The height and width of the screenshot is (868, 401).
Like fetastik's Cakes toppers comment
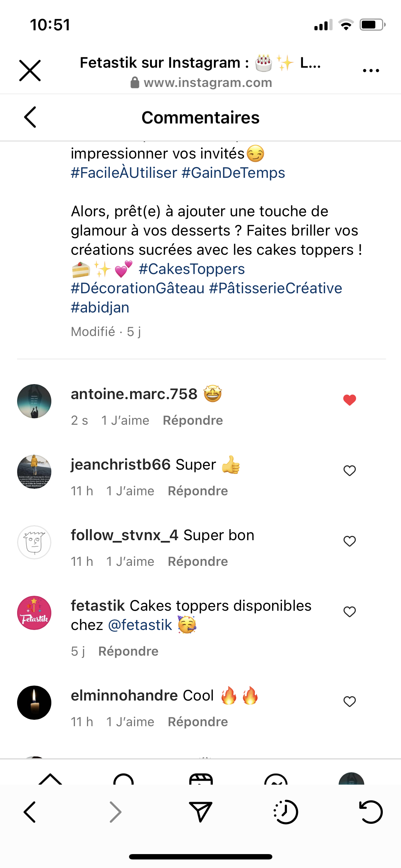[349, 612]
